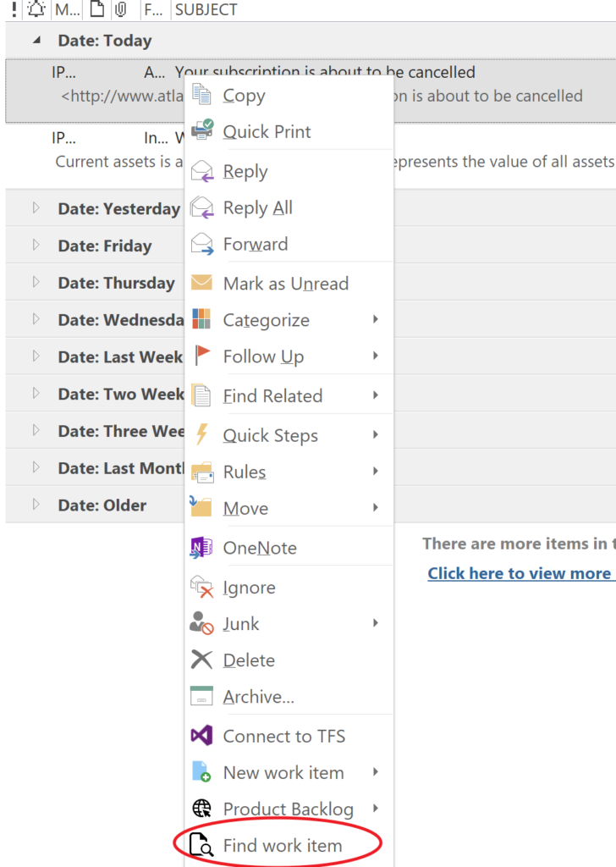Open the Move submenu
The image size is (616, 867).
tap(245, 509)
